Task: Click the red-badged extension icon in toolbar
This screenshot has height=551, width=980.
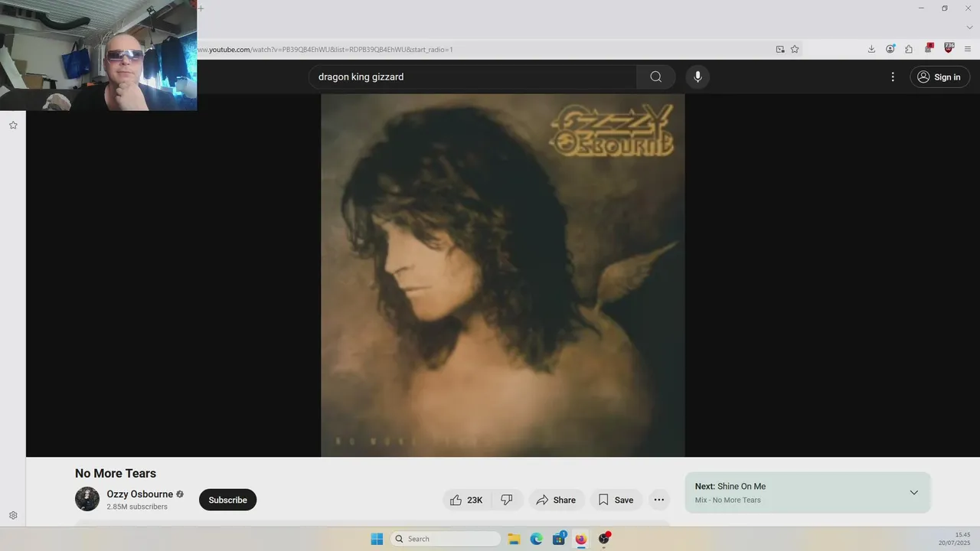Action: (x=929, y=48)
